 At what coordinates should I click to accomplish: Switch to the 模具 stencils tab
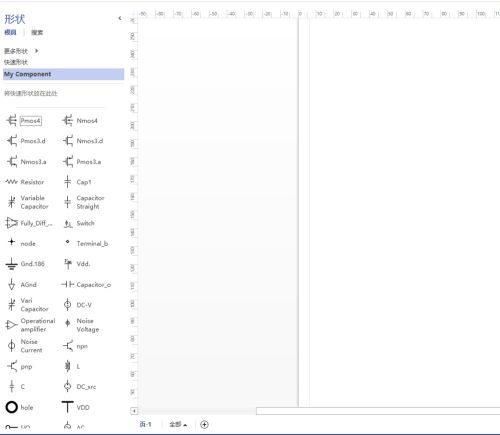point(10,32)
